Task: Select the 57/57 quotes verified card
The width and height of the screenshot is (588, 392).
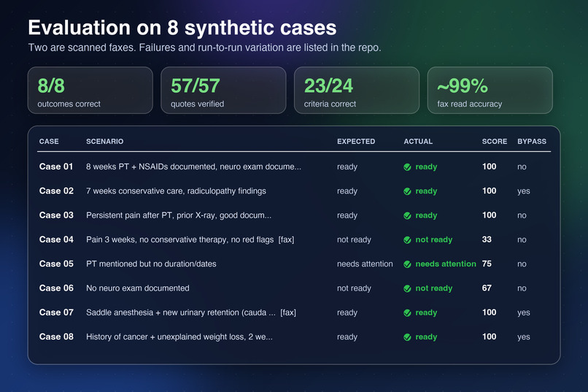Action: click(223, 91)
